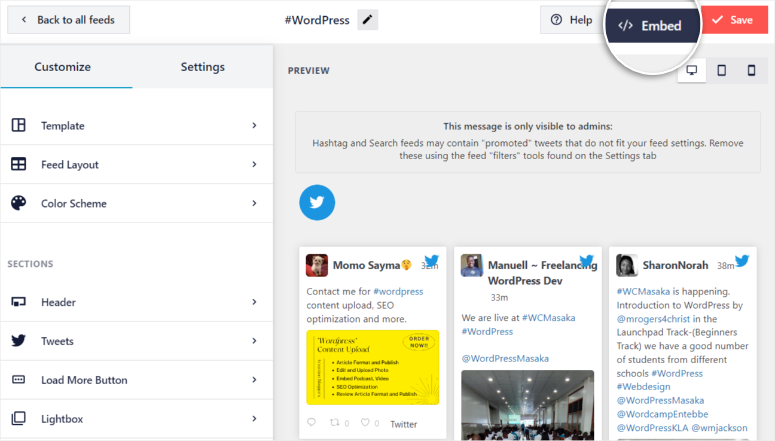
Task: Open the Load More Button menu row
Action: tap(136, 380)
